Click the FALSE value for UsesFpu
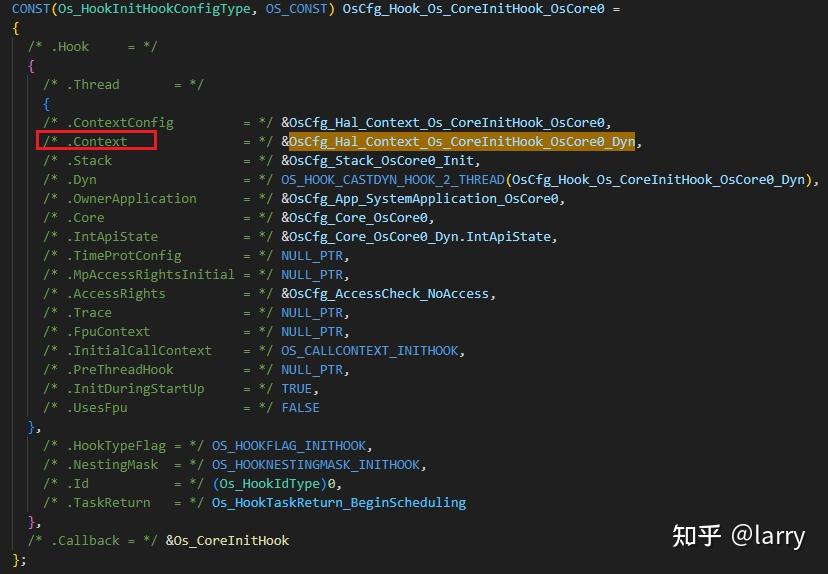This screenshot has width=828, height=574. (x=300, y=408)
